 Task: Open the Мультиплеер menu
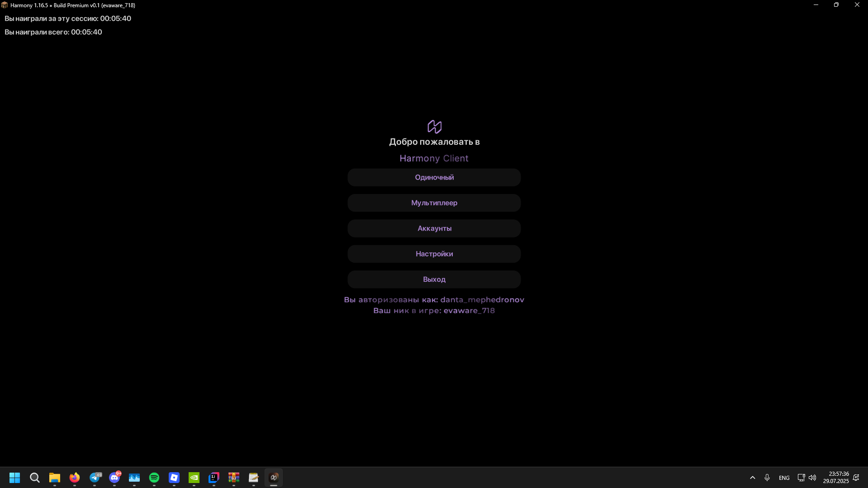434,203
